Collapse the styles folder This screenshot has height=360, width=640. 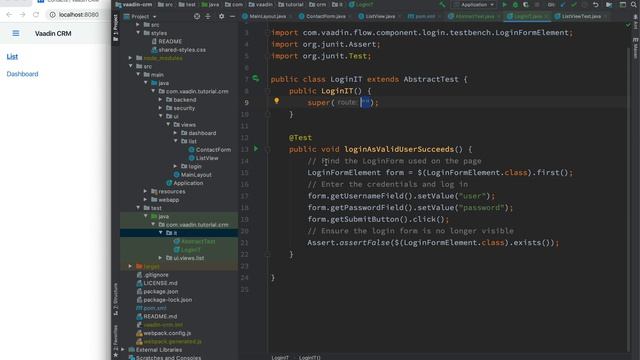tap(138, 33)
